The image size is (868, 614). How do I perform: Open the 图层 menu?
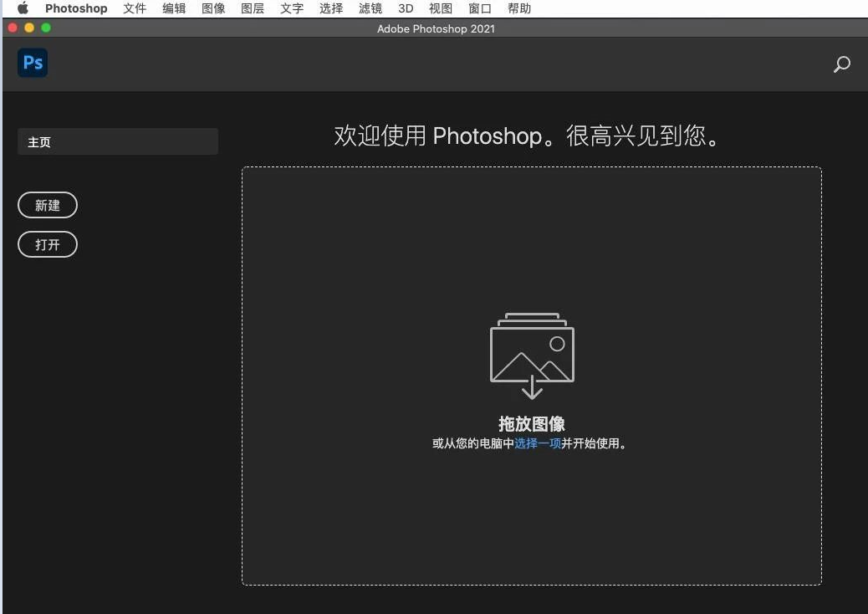(253, 8)
